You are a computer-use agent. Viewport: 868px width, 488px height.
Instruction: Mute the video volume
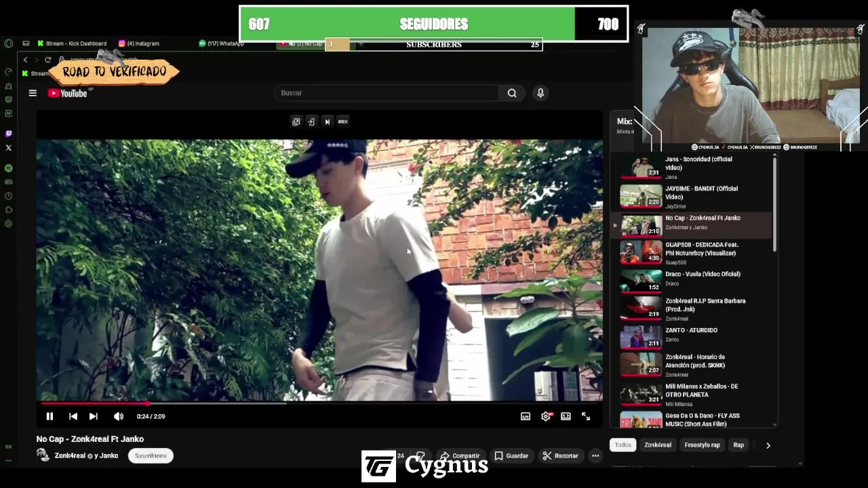(x=119, y=416)
